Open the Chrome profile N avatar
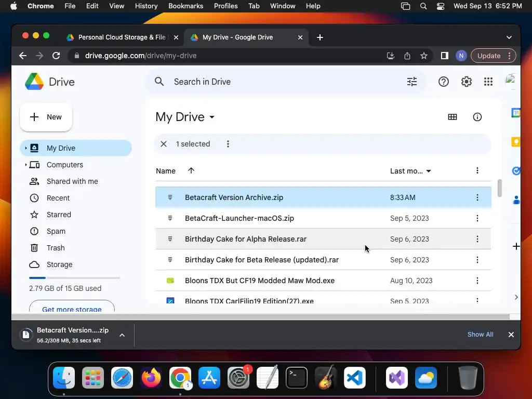The width and height of the screenshot is (532, 399). point(461,56)
